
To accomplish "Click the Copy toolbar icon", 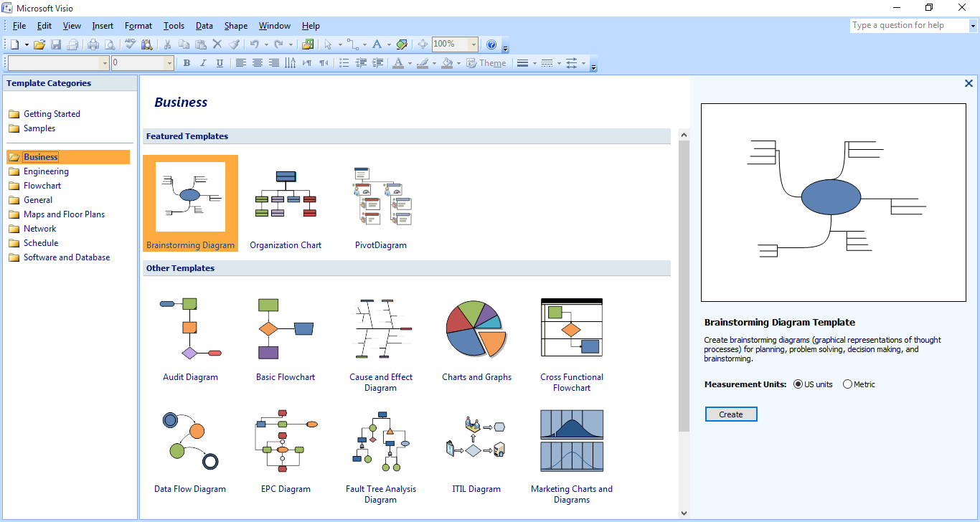I will pyautogui.click(x=184, y=44).
